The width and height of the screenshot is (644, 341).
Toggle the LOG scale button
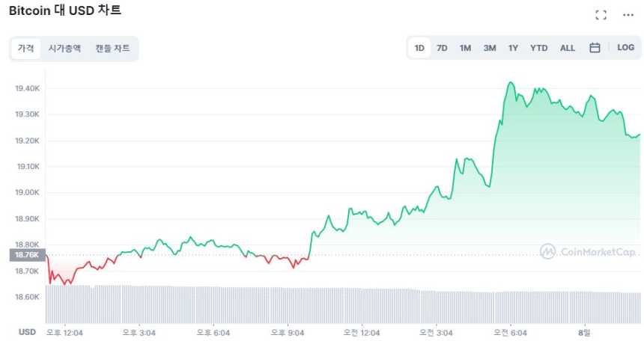coord(625,48)
